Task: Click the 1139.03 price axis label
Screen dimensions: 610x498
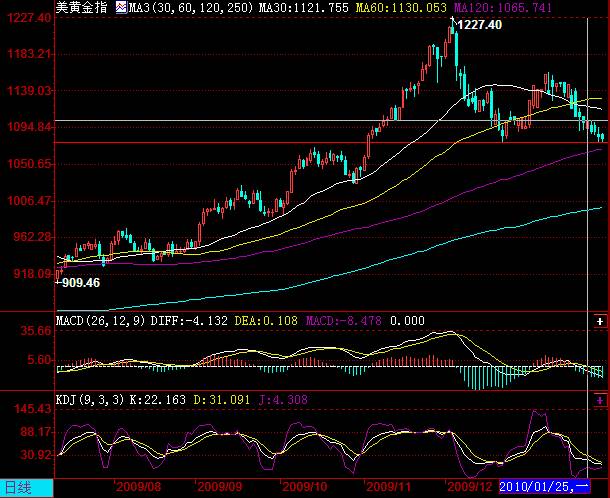Action: [x=30, y=91]
